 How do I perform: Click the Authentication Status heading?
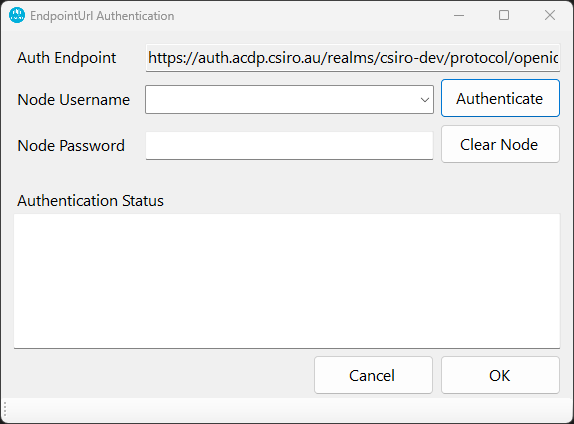(90, 201)
